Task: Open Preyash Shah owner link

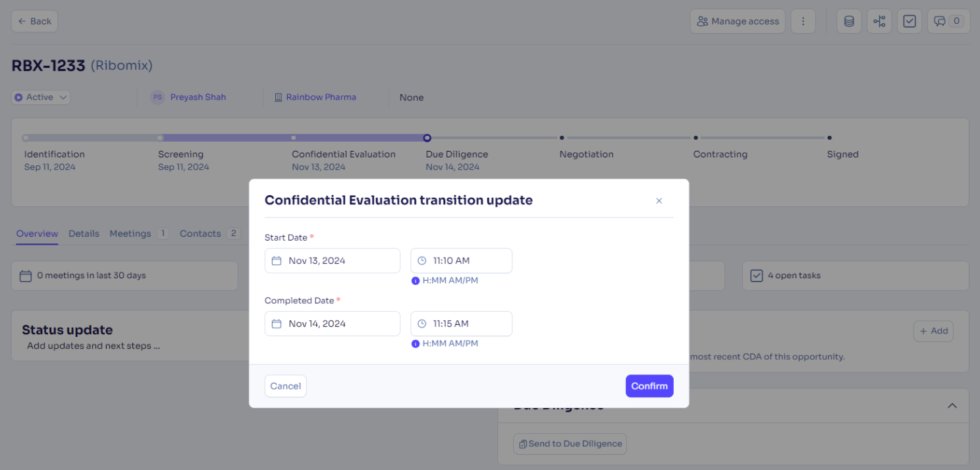Action: [x=198, y=97]
